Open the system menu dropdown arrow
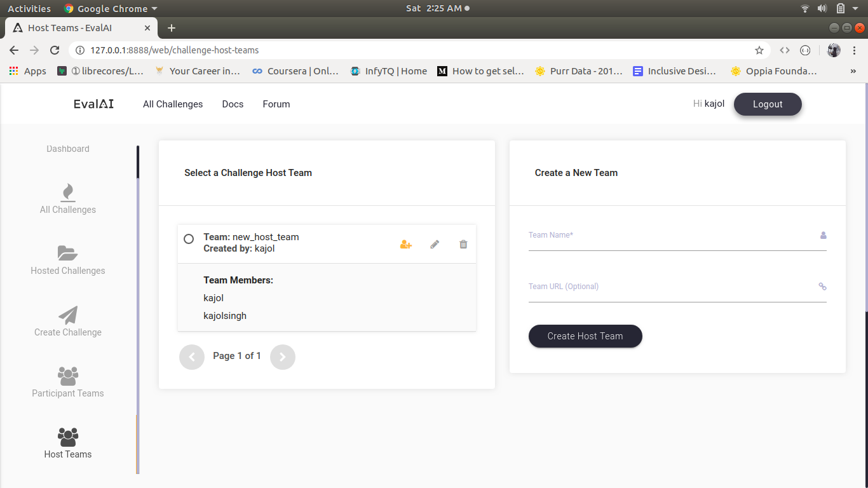Screen dimensions: 868x488 pyautogui.click(x=855, y=9)
